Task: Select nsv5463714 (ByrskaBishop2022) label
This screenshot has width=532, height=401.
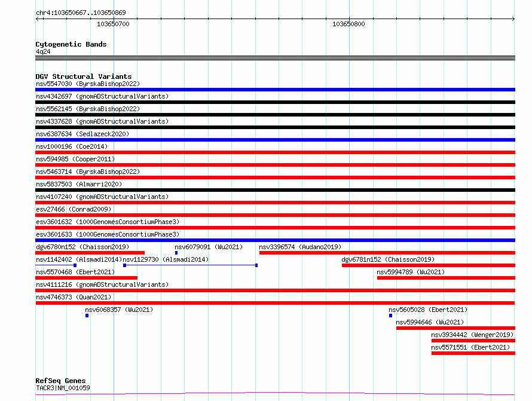Action: 88,172
